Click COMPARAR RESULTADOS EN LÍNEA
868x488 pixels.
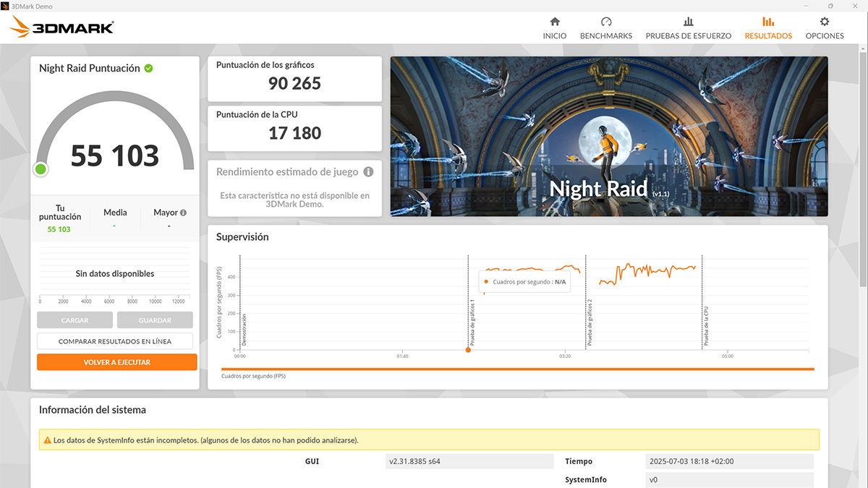point(115,341)
